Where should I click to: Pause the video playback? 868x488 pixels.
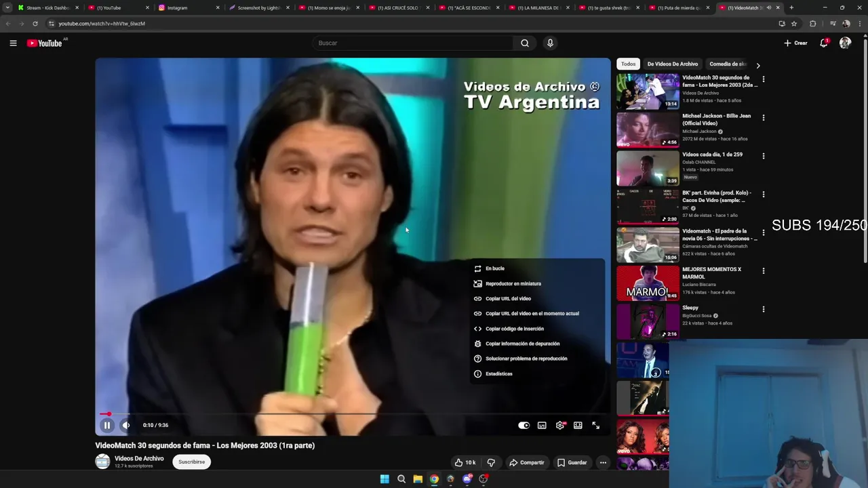tap(106, 425)
